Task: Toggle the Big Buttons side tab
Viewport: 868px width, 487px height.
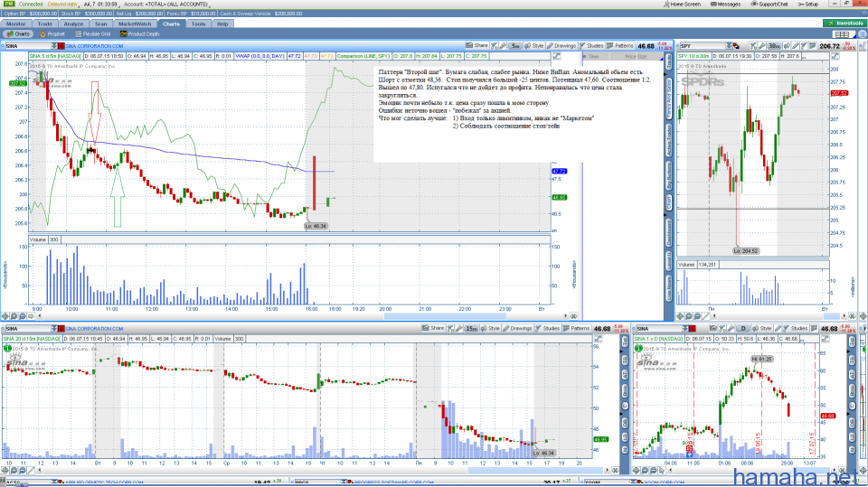Action: (x=669, y=176)
